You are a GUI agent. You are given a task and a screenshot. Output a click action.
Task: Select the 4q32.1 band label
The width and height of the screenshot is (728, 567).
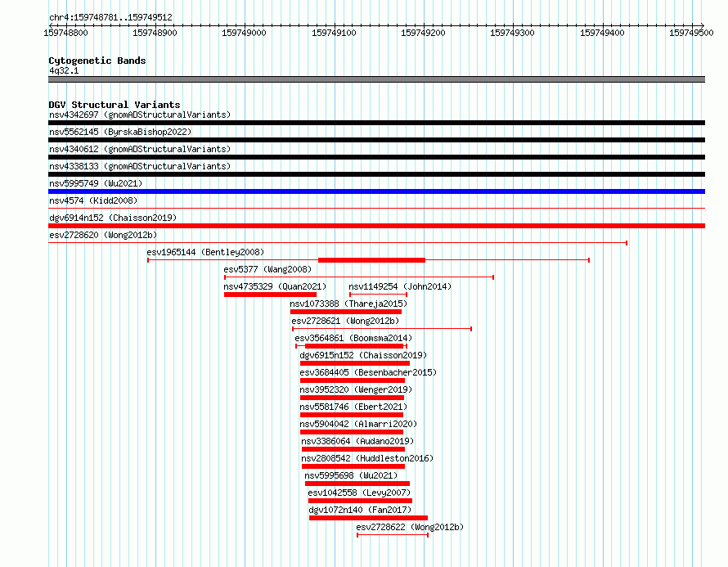point(64,70)
